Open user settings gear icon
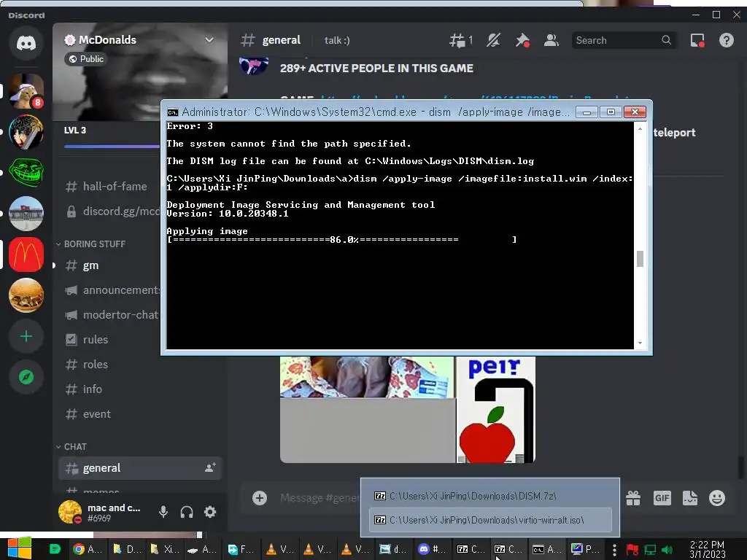747x560 pixels. [210, 512]
